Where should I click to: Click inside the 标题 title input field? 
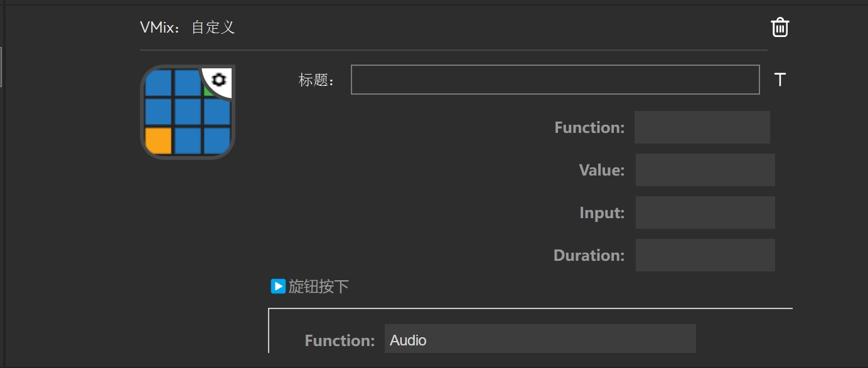pyautogui.click(x=555, y=80)
